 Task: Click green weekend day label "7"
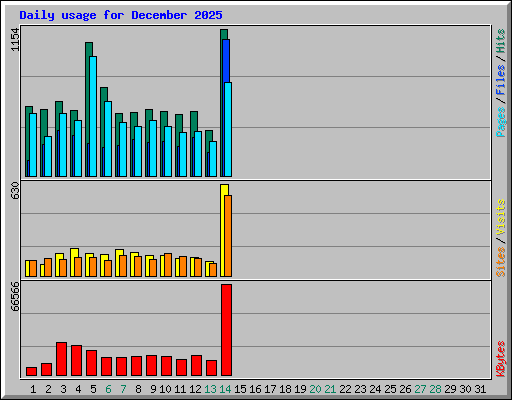(123, 389)
